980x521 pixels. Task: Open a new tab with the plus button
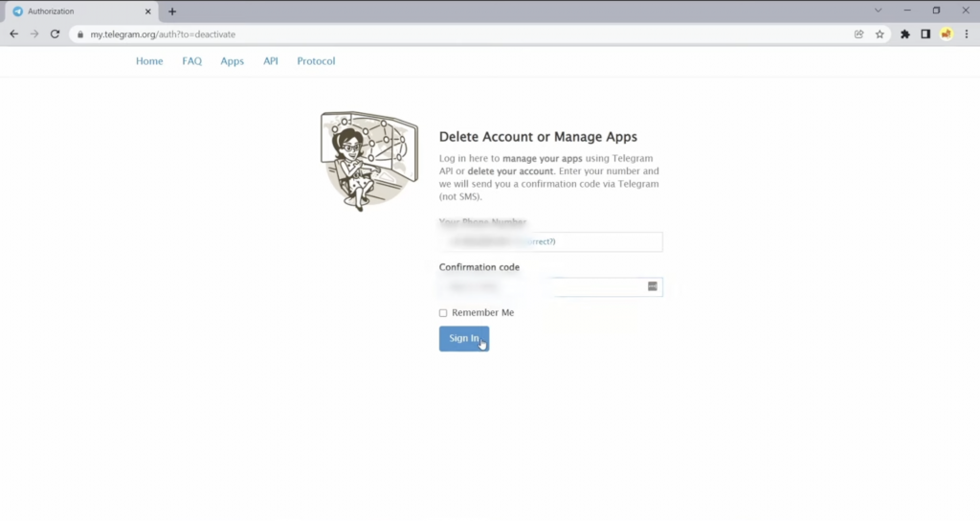tap(172, 11)
